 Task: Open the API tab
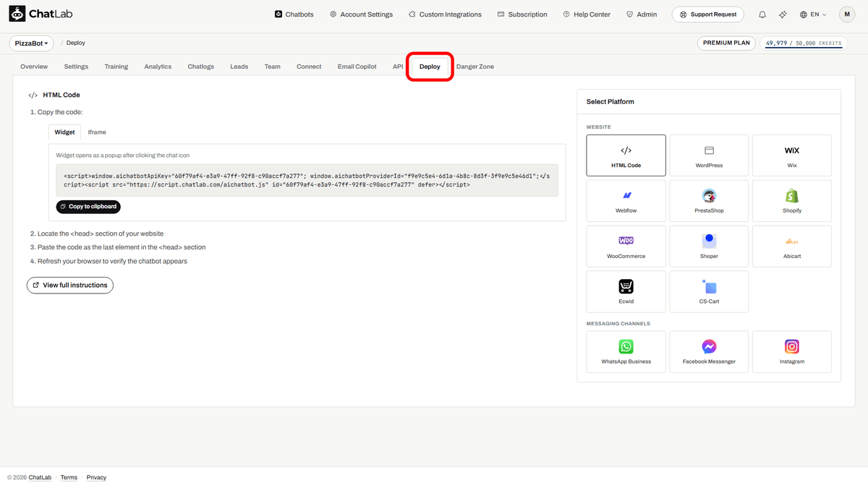click(398, 67)
